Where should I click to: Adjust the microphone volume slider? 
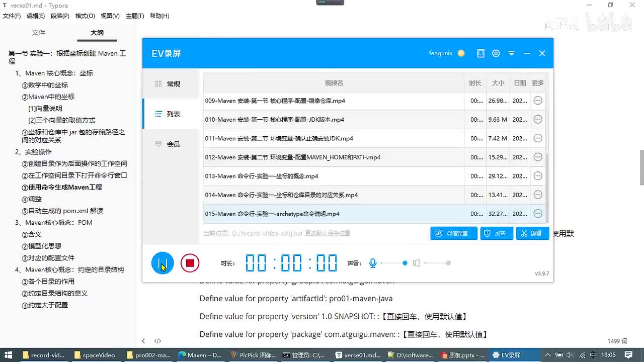(394, 263)
